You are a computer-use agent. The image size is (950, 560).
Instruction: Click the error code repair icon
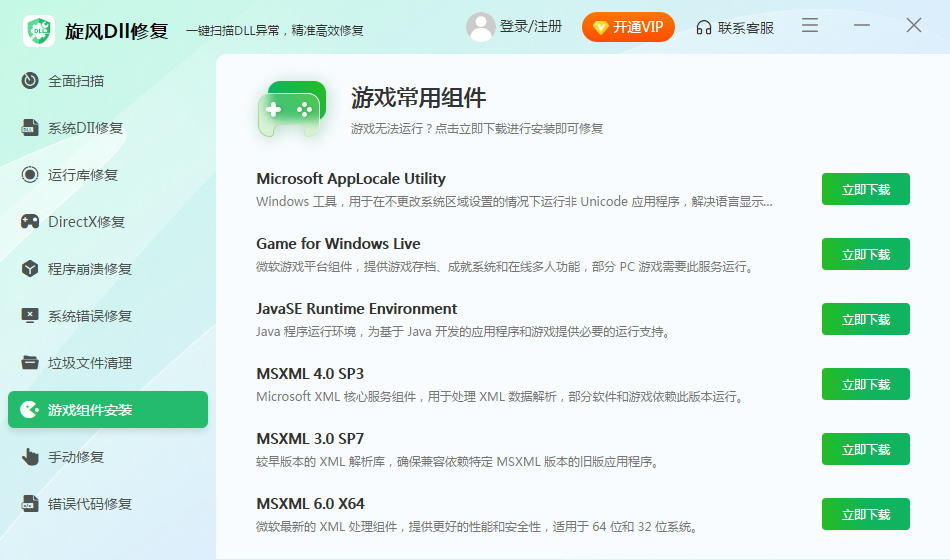click(x=30, y=504)
